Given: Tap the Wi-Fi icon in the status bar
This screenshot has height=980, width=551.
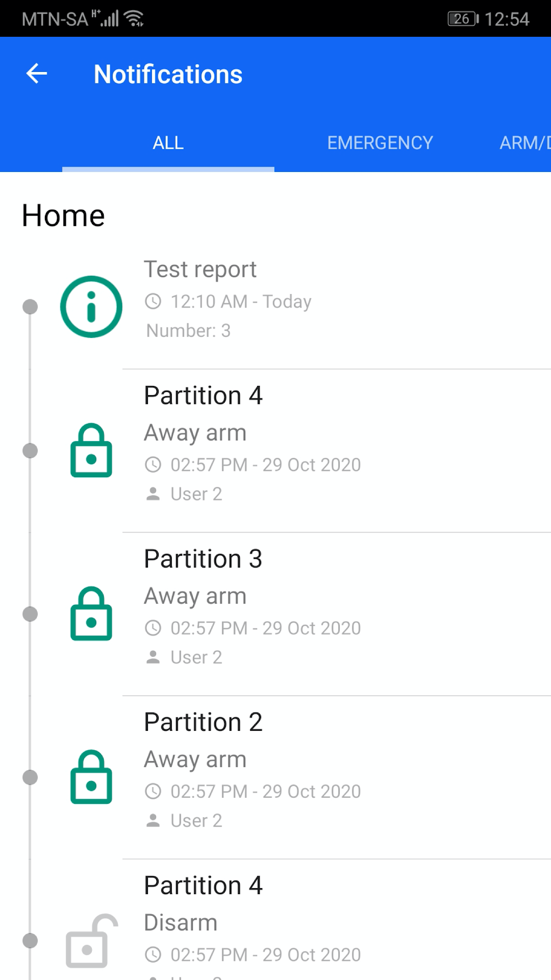Looking at the screenshot, I should click(x=134, y=19).
